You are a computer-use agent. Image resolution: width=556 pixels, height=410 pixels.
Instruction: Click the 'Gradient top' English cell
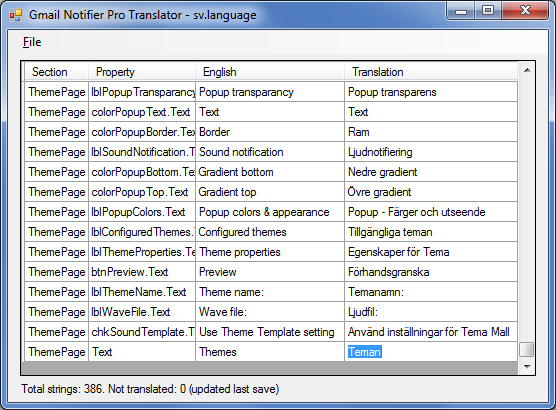(x=270, y=192)
